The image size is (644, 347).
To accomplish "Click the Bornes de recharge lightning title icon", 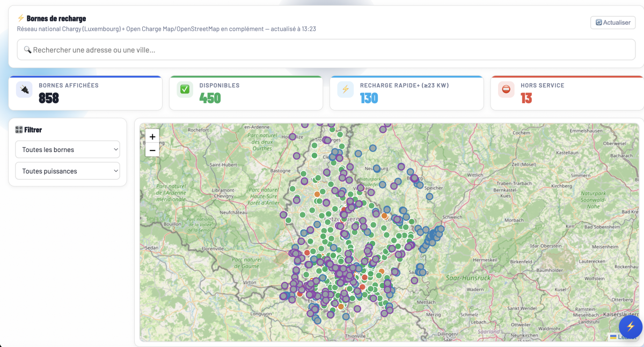I will point(21,18).
